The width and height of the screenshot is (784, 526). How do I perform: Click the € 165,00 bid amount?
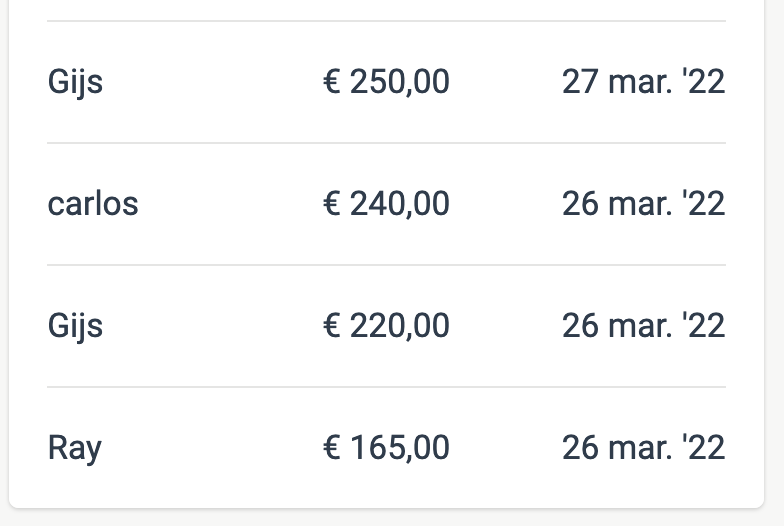(386, 448)
